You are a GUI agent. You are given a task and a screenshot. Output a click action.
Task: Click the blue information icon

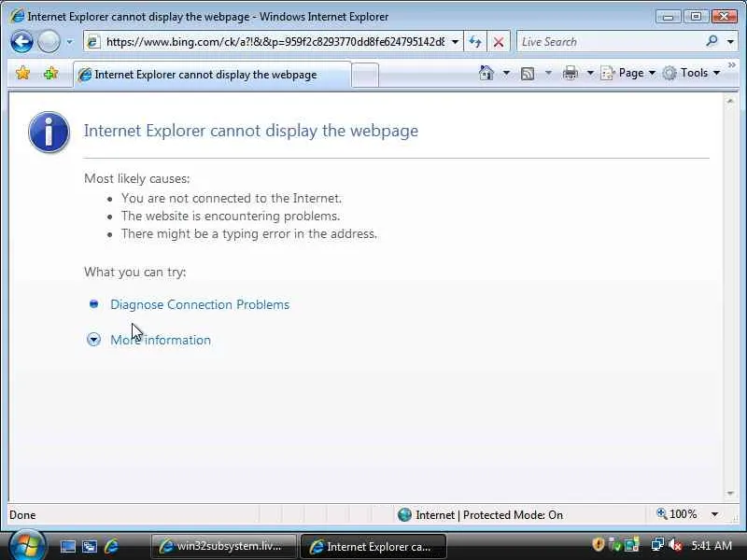tap(49, 132)
